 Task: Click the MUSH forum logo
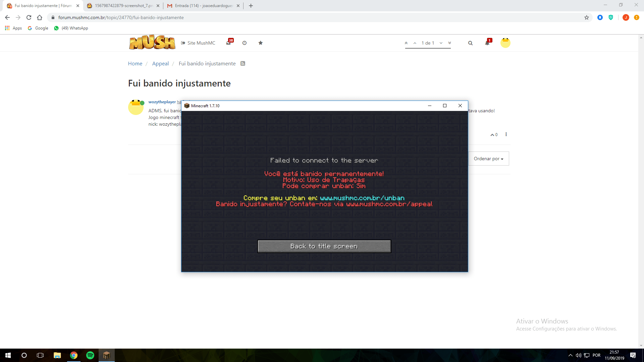click(x=152, y=43)
